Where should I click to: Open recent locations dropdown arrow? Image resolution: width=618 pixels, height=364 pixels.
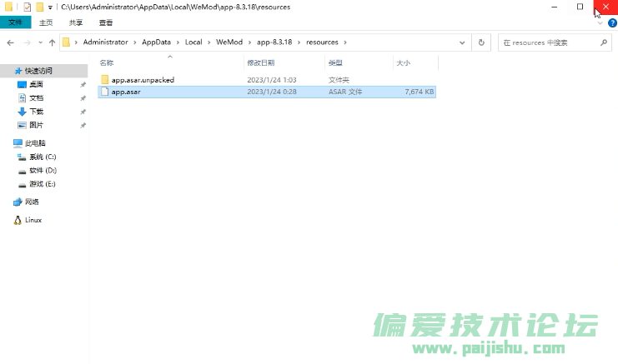pos(40,42)
